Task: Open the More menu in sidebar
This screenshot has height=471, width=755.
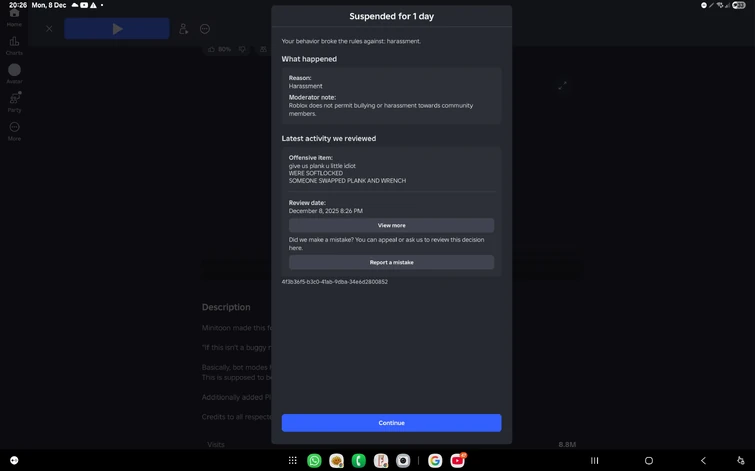Action: pos(14,131)
